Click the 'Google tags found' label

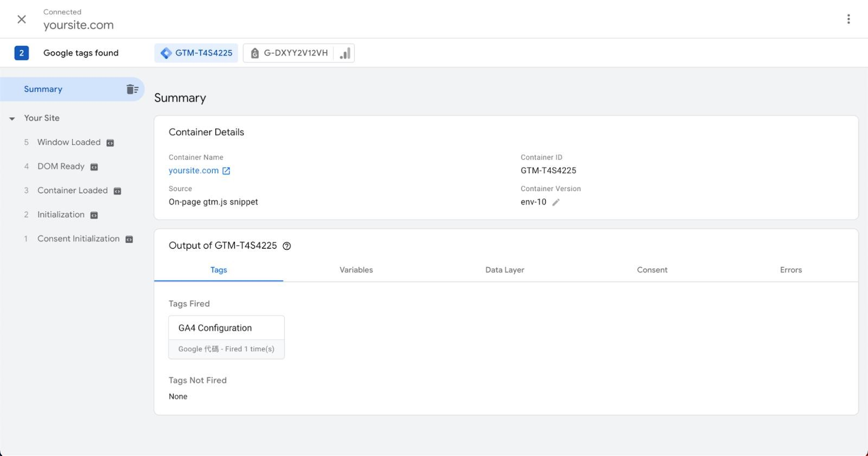[81, 53]
